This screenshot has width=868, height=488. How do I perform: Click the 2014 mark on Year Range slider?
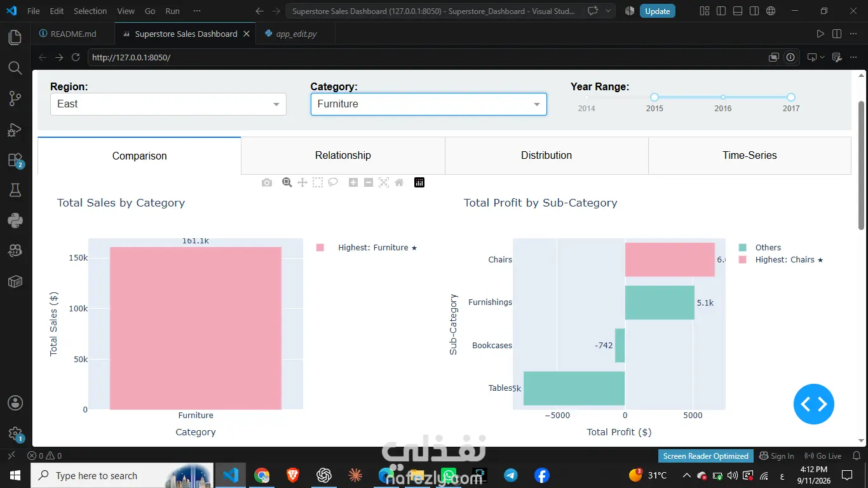[x=587, y=108]
